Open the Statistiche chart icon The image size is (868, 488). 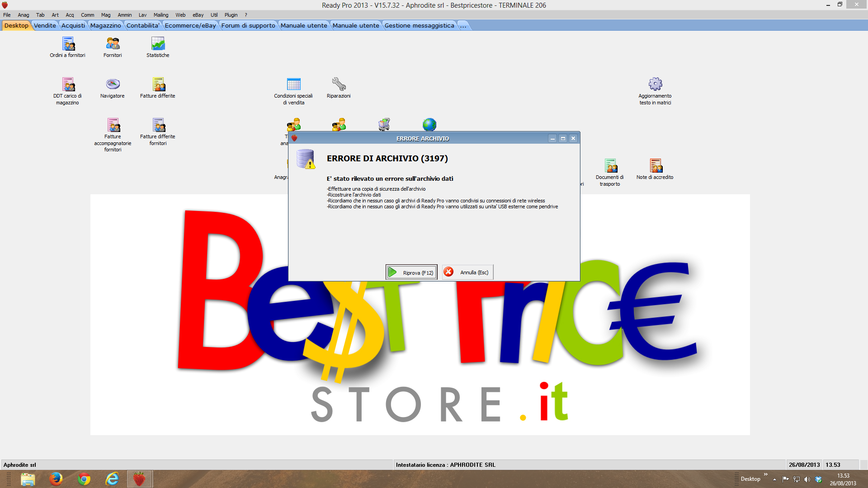point(158,44)
